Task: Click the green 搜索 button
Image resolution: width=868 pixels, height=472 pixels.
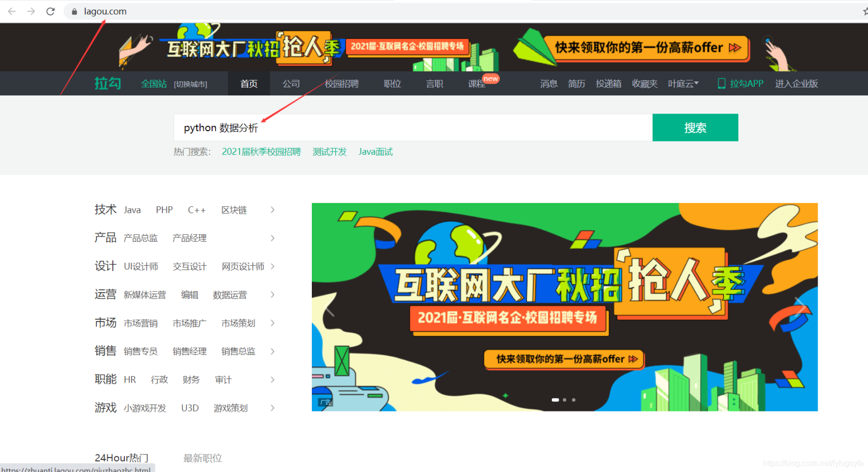Action: click(x=695, y=128)
